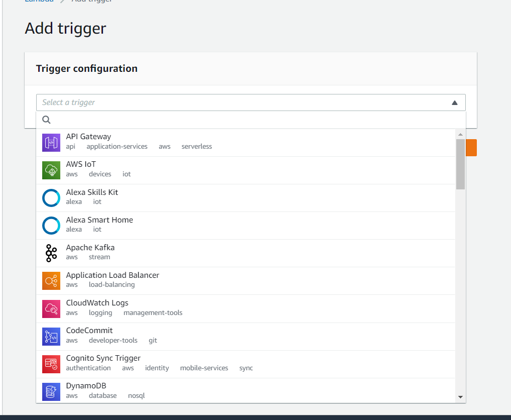Select API Gateway trigger option
The image size is (511, 420).
coord(246,143)
